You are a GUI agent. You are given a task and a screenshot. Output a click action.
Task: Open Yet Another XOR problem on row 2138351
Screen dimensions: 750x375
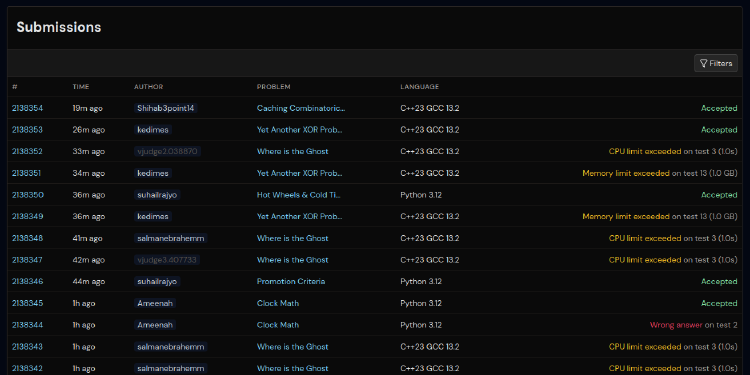click(300, 173)
